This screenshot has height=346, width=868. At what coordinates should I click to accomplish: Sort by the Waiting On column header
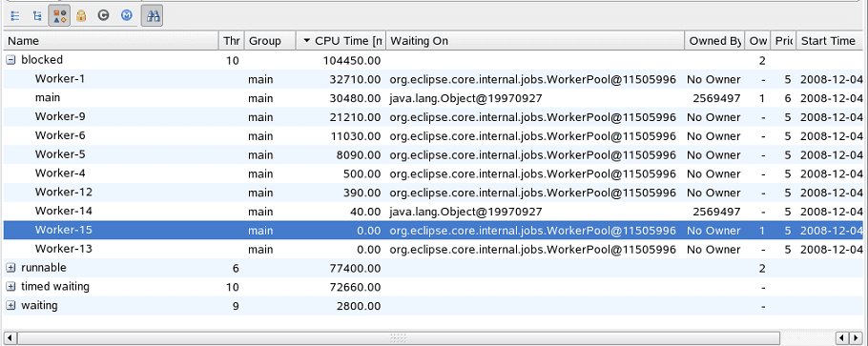click(535, 41)
